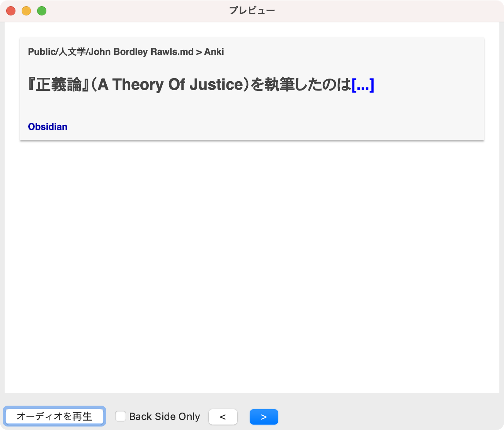Minimize the window using the yellow button
The height and width of the screenshot is (430, 504).
click(26, 11)
